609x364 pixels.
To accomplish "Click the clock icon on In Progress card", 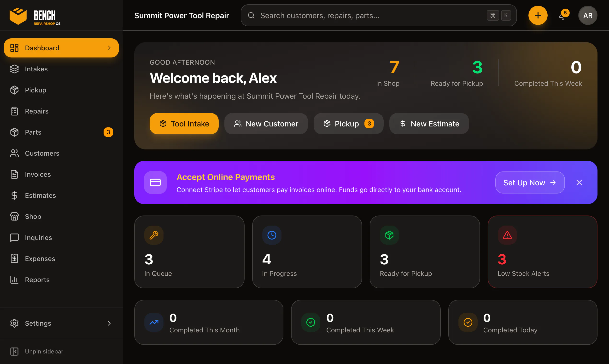I will pos(272,235).
